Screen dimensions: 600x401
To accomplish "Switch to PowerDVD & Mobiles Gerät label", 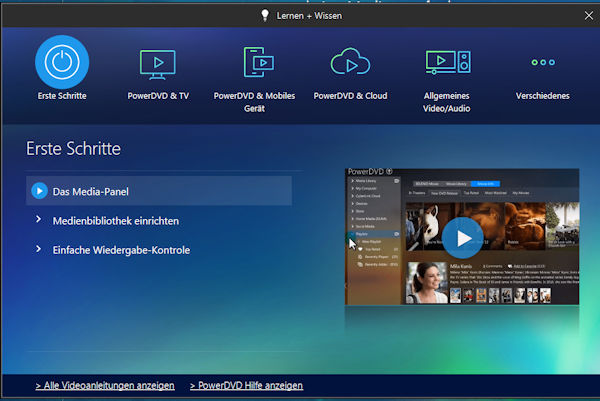I will 254,102.
